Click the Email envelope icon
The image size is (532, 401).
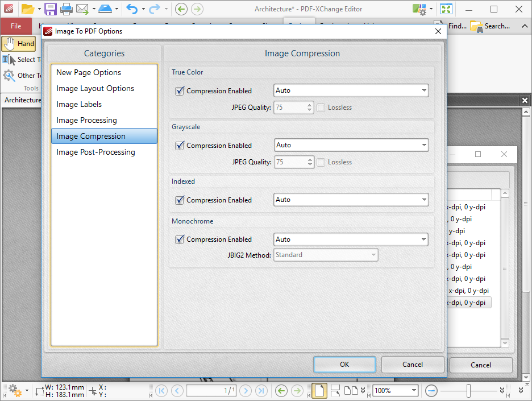coord(82,9)
